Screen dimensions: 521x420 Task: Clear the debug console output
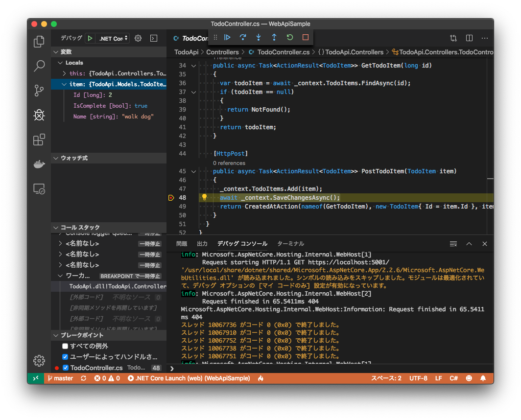453,244
